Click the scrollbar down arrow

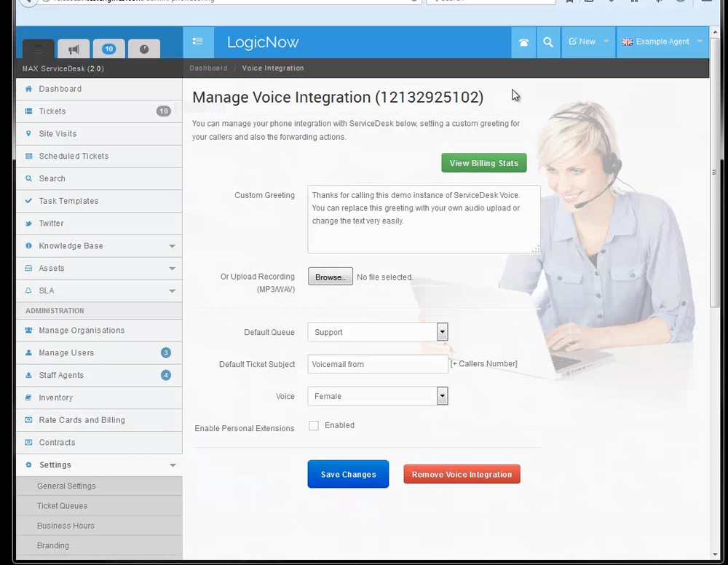click(715, 555)
